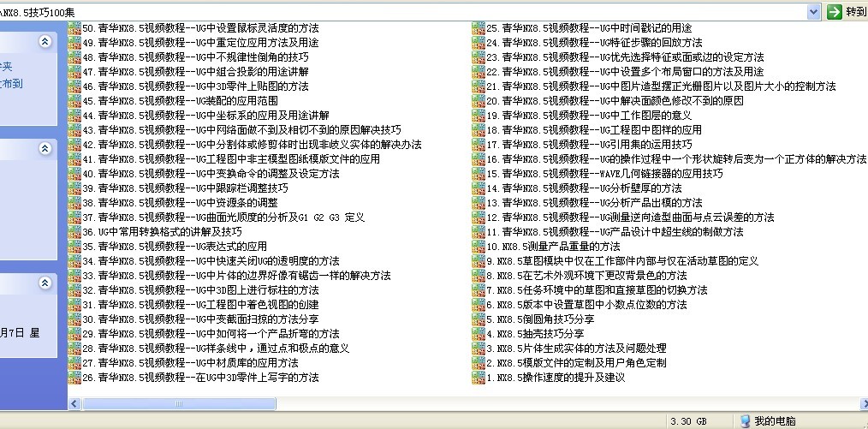The image size is (868, 429).
Task: Click the file icon of item 45 UG装配的应用范围
Action: click(74, 101)
